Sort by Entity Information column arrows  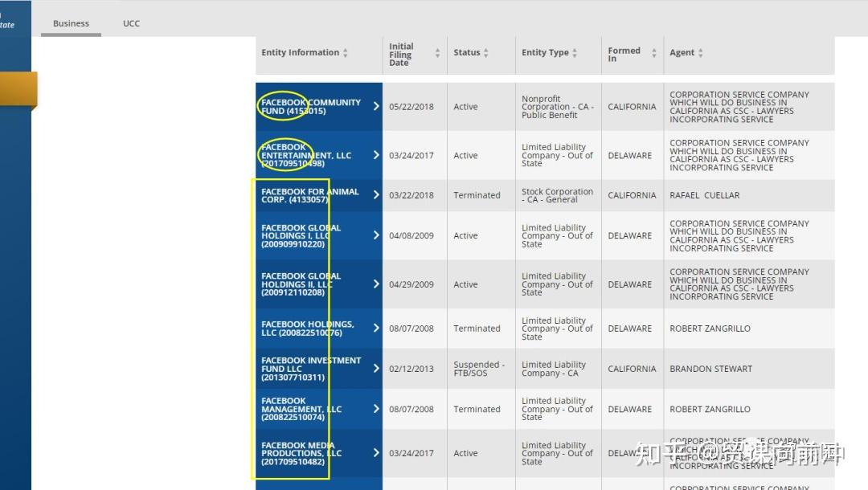point(346,52)
